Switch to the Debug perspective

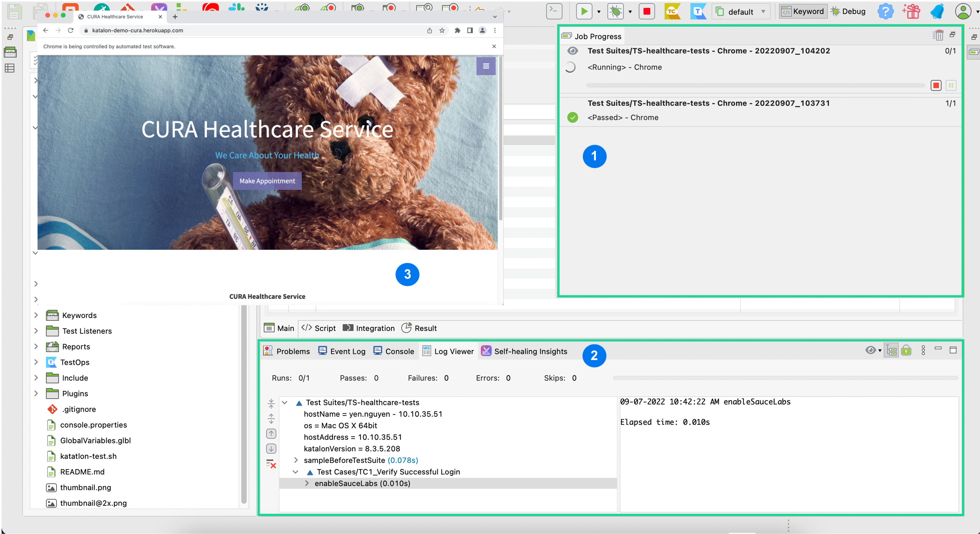point(848,12)
